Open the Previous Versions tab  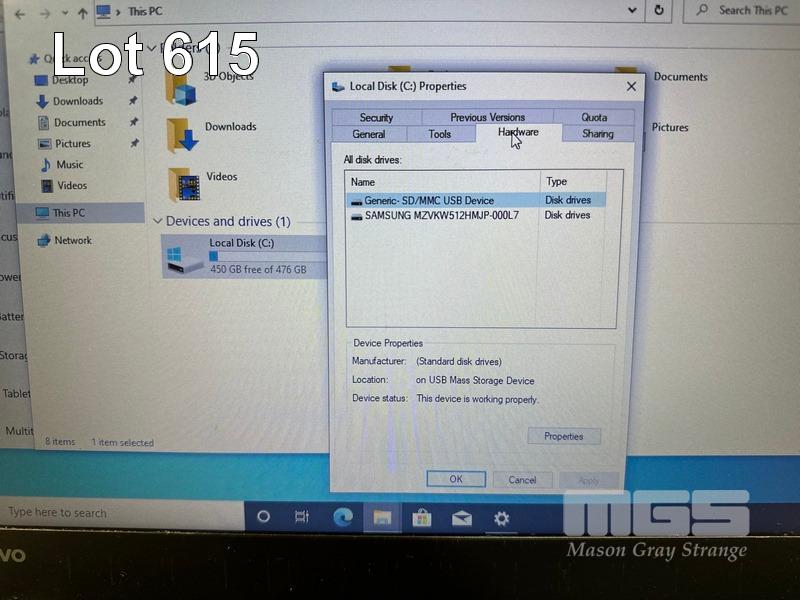(487, 117)
